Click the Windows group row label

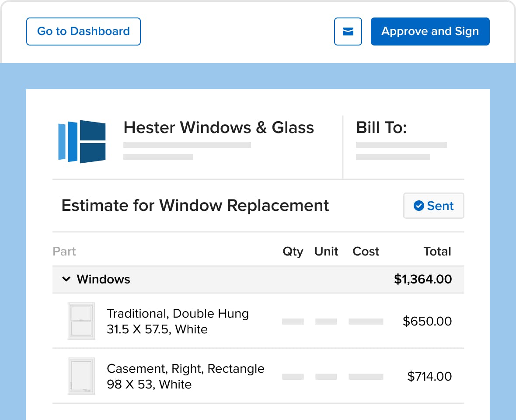(103, 279)
